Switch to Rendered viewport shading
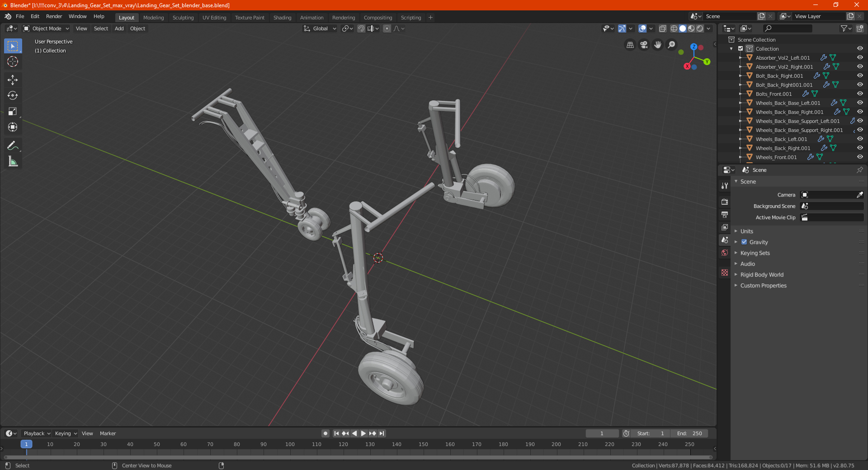The height and width of the screenshot is (470, 868). click(x=700, y=28)
